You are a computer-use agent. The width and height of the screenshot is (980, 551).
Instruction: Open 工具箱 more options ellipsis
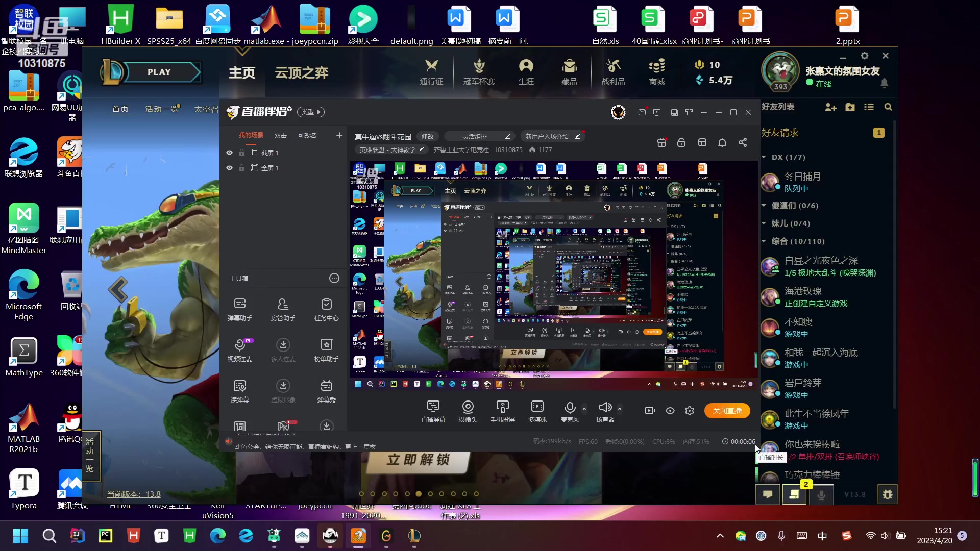tap(334, 278)
